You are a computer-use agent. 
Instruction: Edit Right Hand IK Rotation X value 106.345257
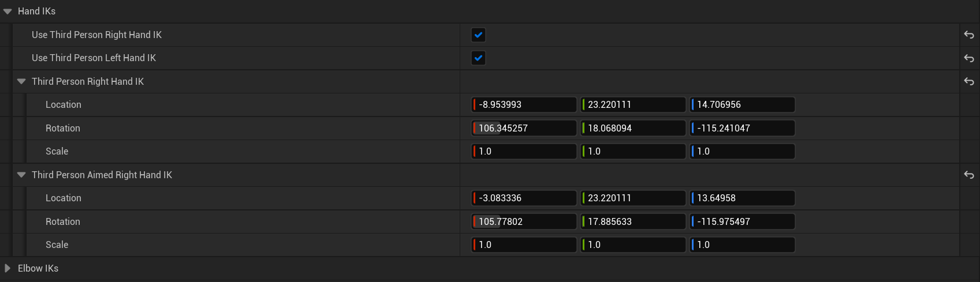click(x=524, y=128)
